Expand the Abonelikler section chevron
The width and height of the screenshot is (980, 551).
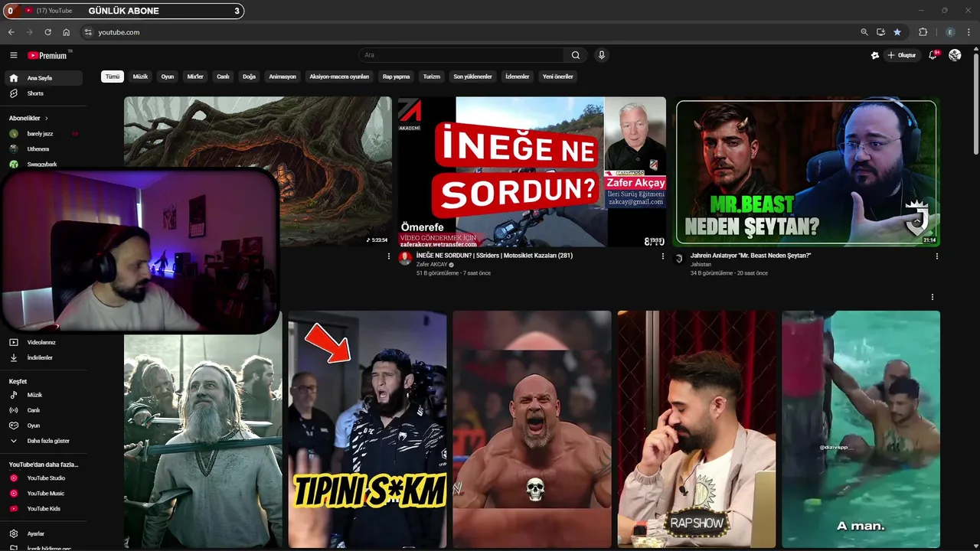pyautogui.click(x=46, y=119)
